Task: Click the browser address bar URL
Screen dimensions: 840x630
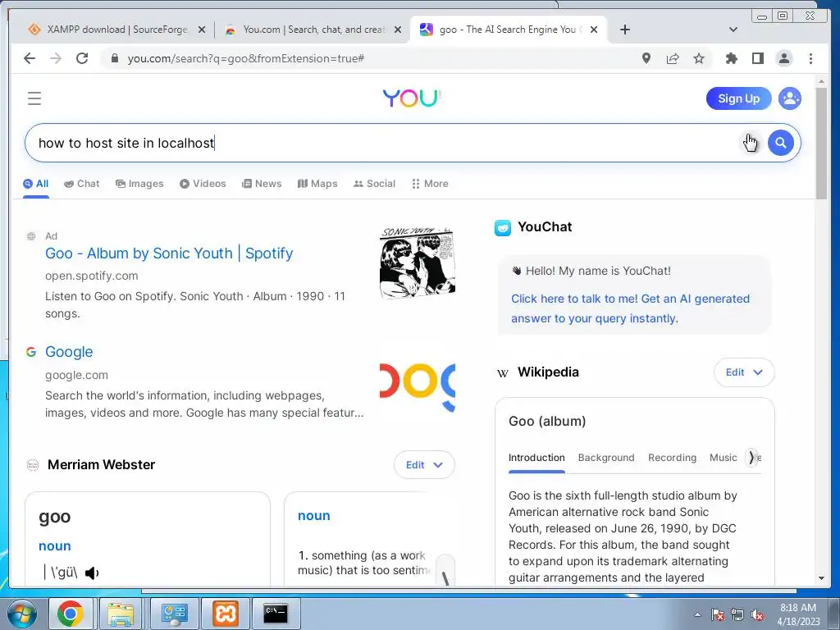Action: click(245, 58)
